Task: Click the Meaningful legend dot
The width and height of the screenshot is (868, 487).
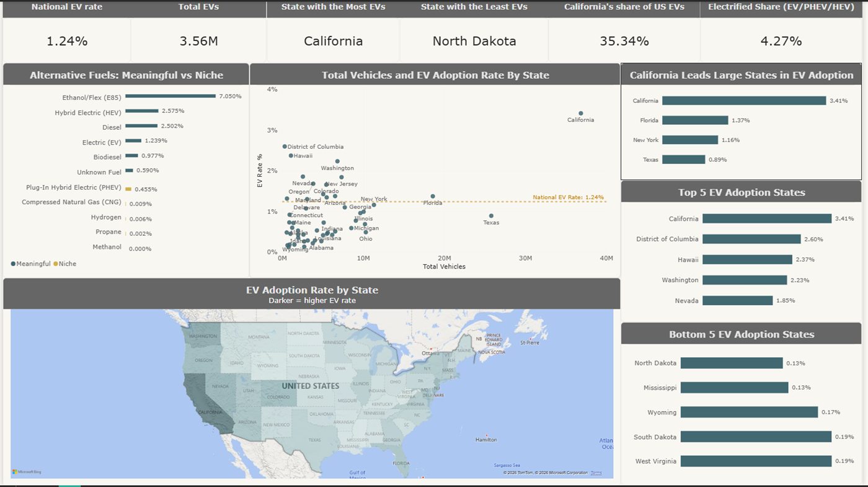Action: (x=14, y=264)
